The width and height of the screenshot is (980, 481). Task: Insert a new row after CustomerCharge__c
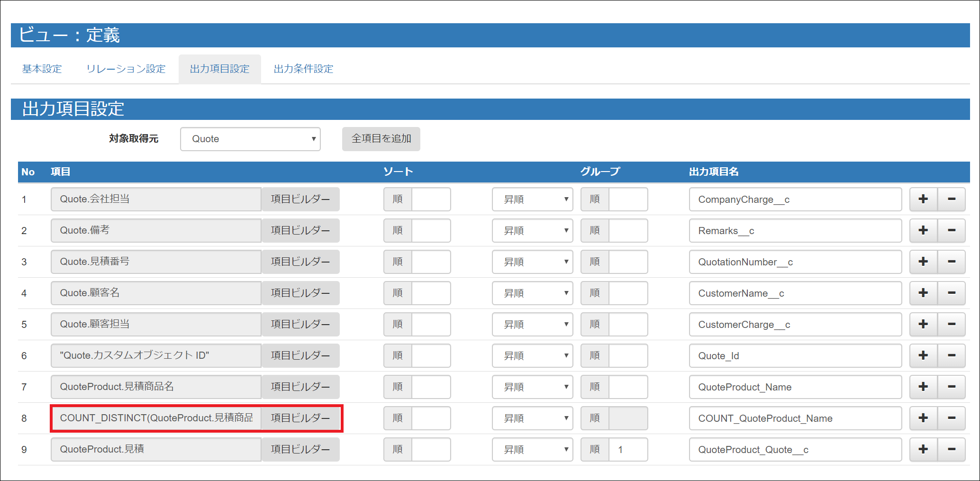tap(923, 324)
